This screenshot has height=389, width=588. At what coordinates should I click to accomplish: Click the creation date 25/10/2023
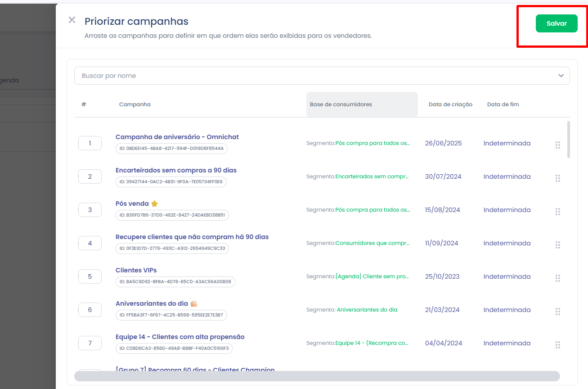click(442, 276)
